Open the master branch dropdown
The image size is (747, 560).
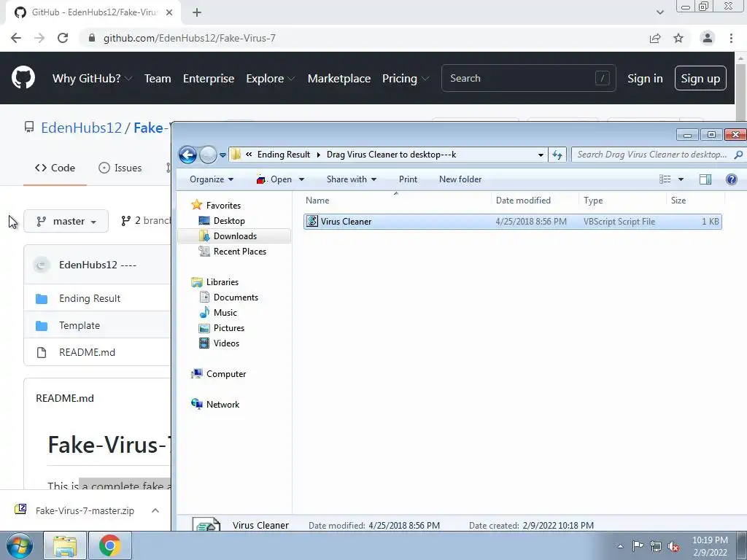[x=66, y=221]
